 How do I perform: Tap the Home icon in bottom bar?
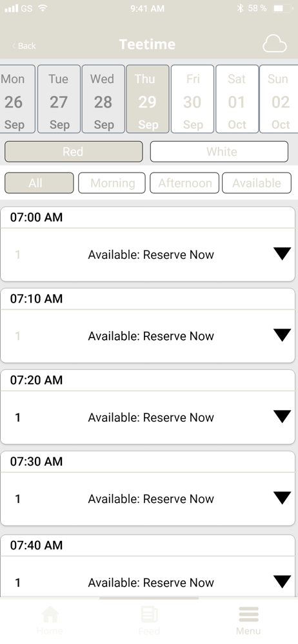coord(50,615)
